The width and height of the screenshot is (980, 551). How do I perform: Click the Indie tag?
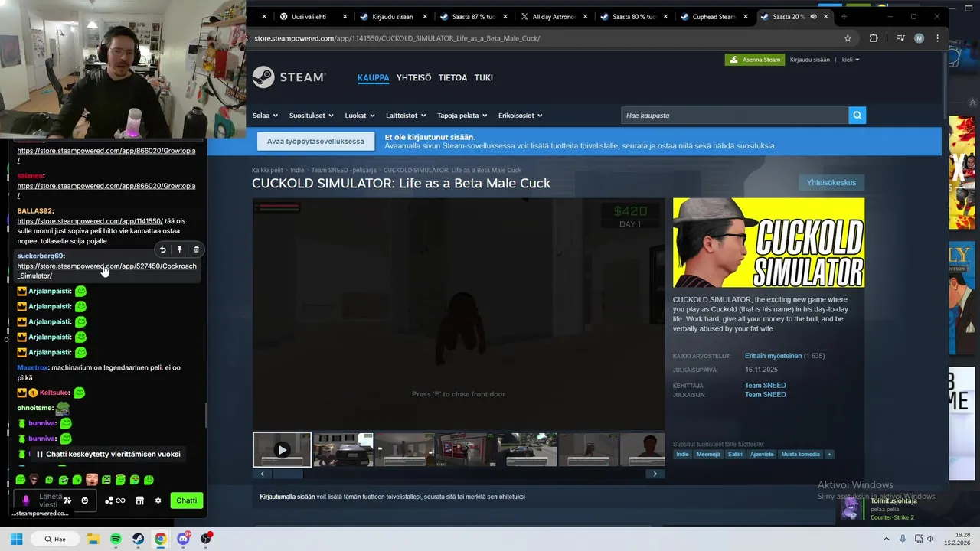[682, 455]
